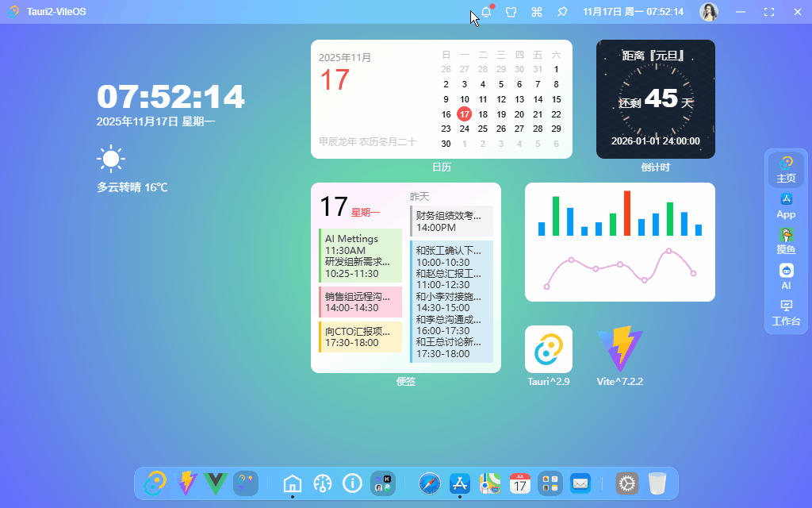The width and height of the screenshot is (812, 508).
Task: Click the theme skin icon in the top bar
Action: point(511,12)
